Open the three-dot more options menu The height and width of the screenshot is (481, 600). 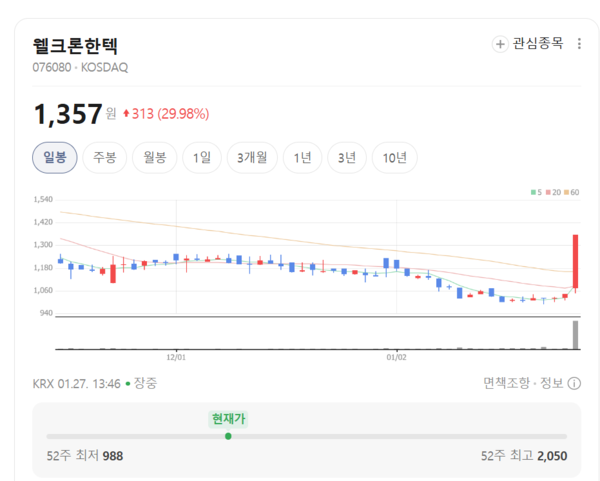579,44
